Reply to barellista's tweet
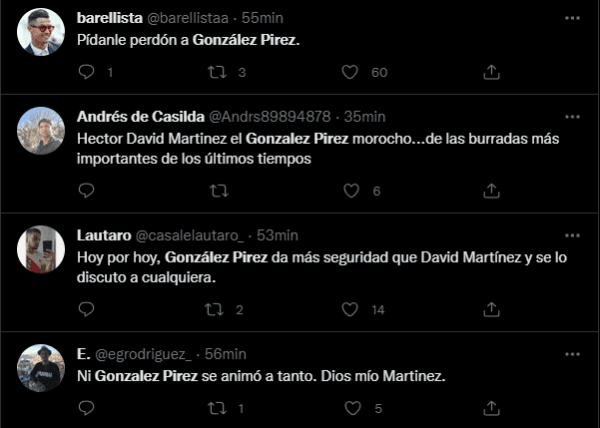600x428 pixels. click(x=86, y=72)
